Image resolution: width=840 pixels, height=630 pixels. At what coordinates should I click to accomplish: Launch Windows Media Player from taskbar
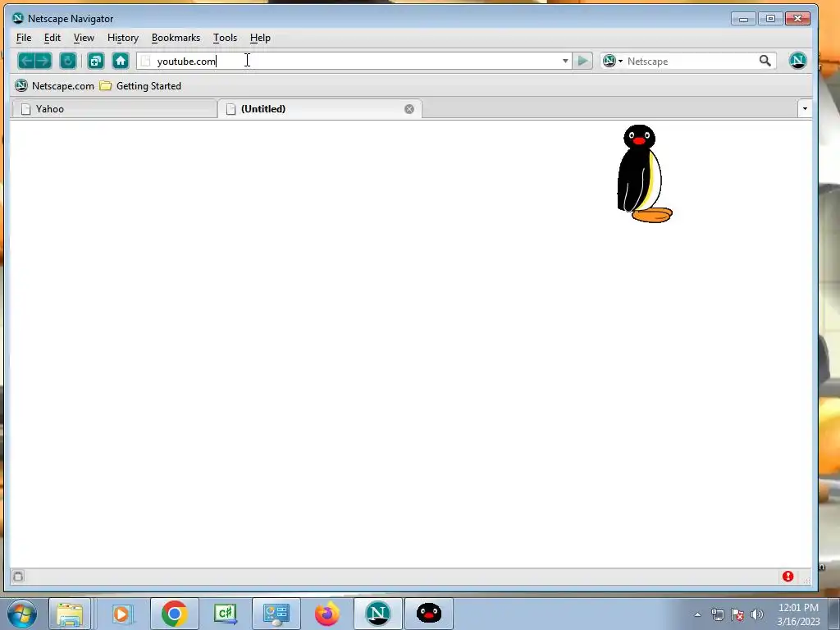121,614
